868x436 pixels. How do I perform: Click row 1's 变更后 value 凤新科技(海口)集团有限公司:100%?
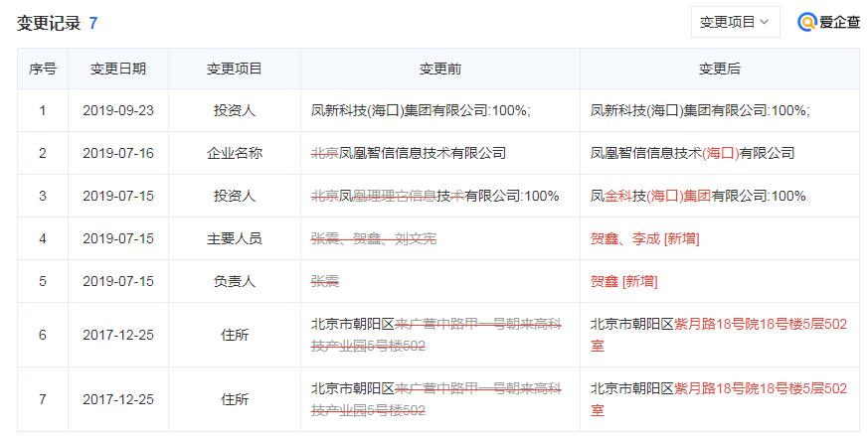(x=700, y=110)
